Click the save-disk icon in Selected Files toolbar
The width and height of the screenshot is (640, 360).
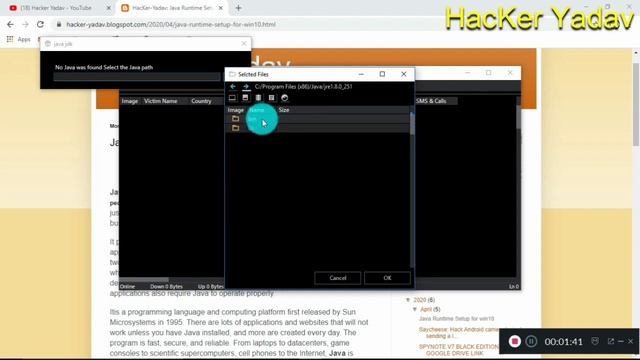(245, 98)
